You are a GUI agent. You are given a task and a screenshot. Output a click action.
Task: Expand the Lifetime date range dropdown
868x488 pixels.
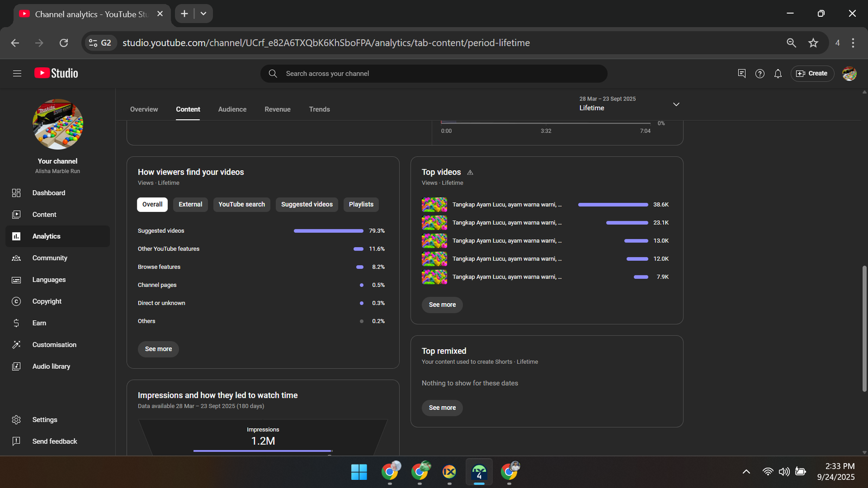676,104
